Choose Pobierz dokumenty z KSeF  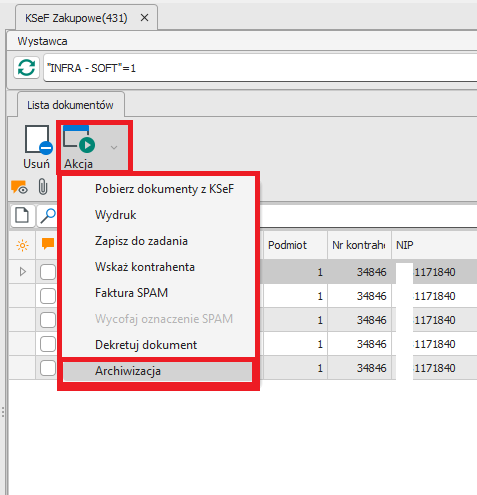pos(164,189)
